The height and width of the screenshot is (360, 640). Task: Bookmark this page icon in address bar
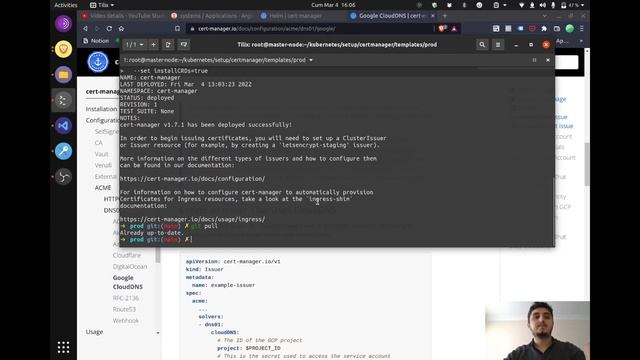(x=177, y=29)
